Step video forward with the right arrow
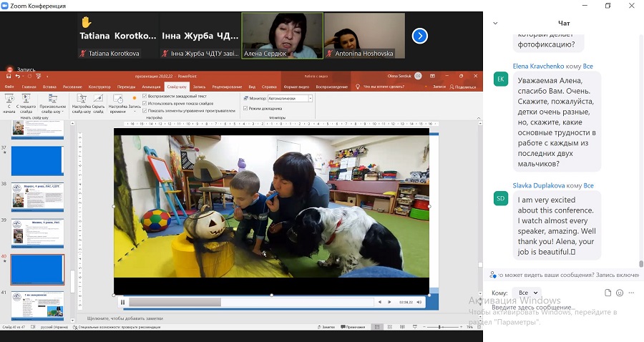The image size is (644, 342). point(389,302)
